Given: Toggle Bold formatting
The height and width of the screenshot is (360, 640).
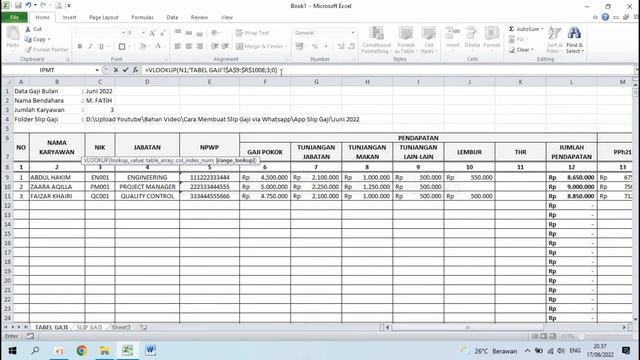Looking at the screenshot, I should point(80,47).
